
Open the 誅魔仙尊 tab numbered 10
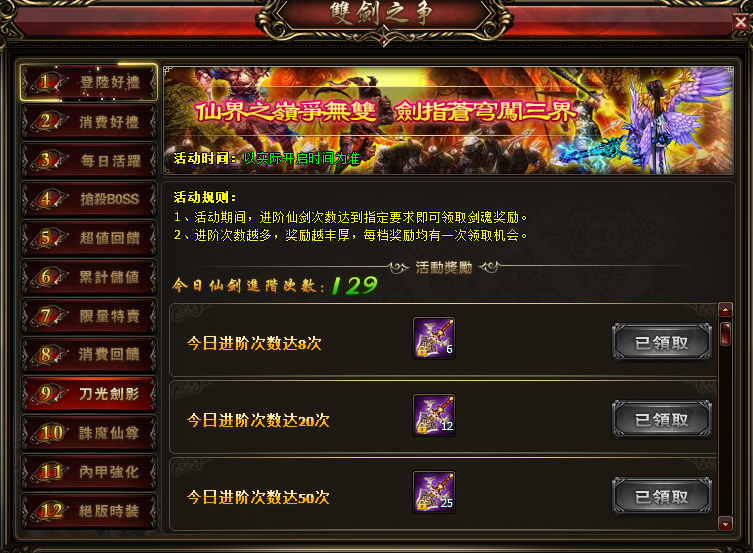89,433
